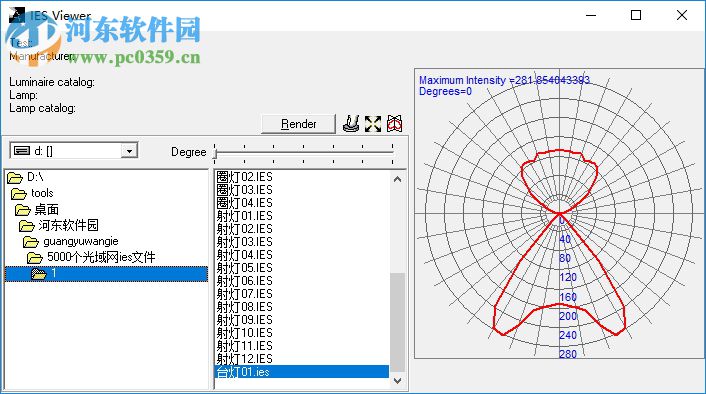
Task: Click the Degree slider thumb
Action: tap(215, 153)
